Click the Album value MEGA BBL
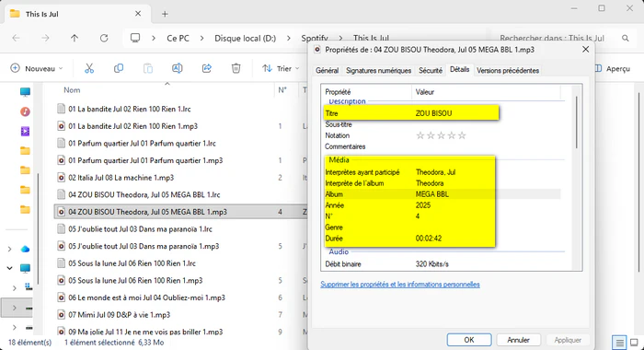644x350 pixels. click(x=432, y=194)
